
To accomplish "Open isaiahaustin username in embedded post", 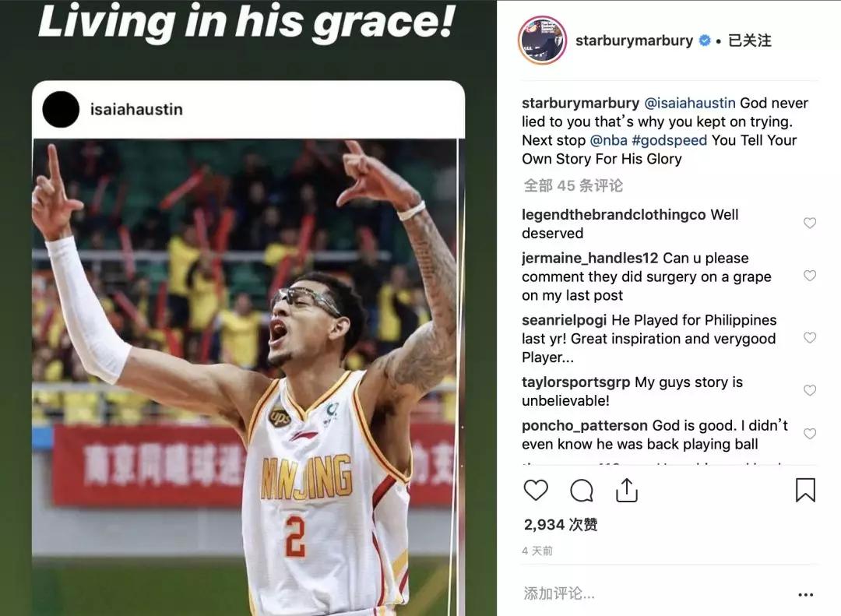I will coord(136,110).
